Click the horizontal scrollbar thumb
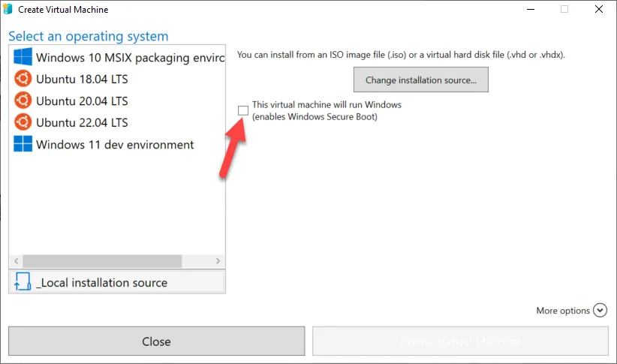 102,261
